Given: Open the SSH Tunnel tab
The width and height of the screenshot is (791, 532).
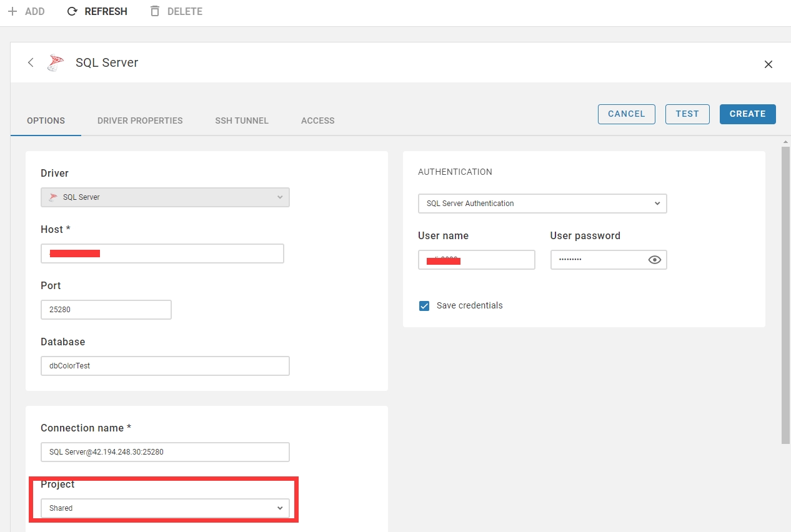Looking at the screenshot, I should (x=242, y=121).
